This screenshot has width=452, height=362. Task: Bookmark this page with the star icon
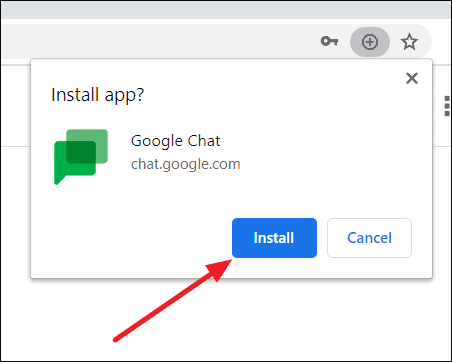pos(409,42)
